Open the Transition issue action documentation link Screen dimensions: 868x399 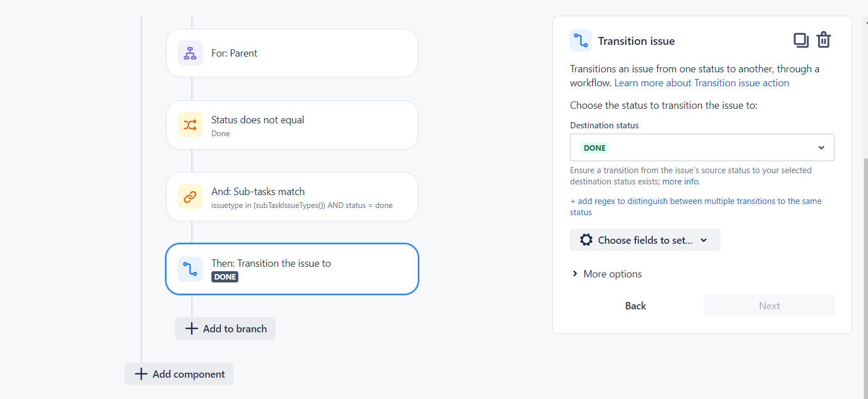tap(701, 82)
